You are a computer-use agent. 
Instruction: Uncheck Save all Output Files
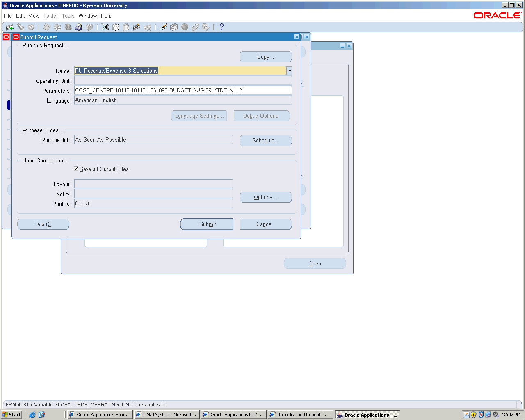(x=76, y=169)
